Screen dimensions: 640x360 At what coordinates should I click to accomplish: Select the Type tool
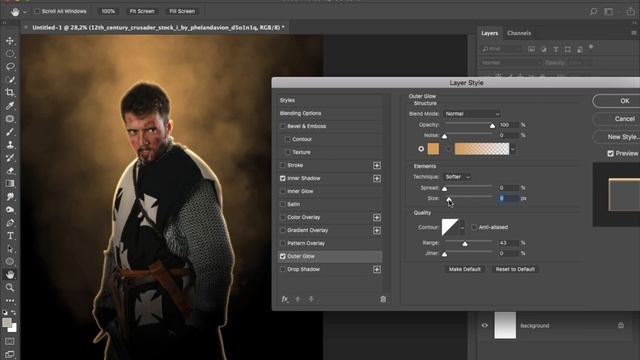click(x=10, y=236)
